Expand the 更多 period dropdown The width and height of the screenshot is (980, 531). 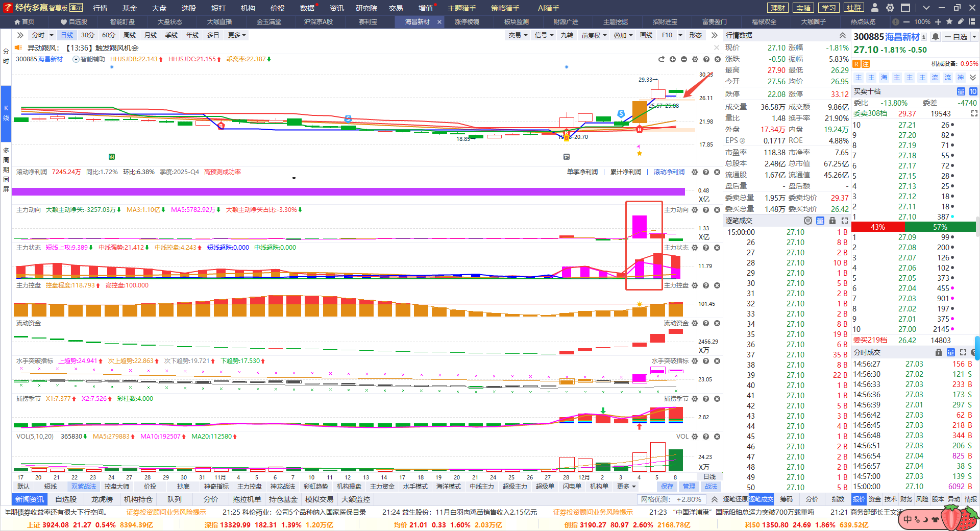[x=237, y=35]
